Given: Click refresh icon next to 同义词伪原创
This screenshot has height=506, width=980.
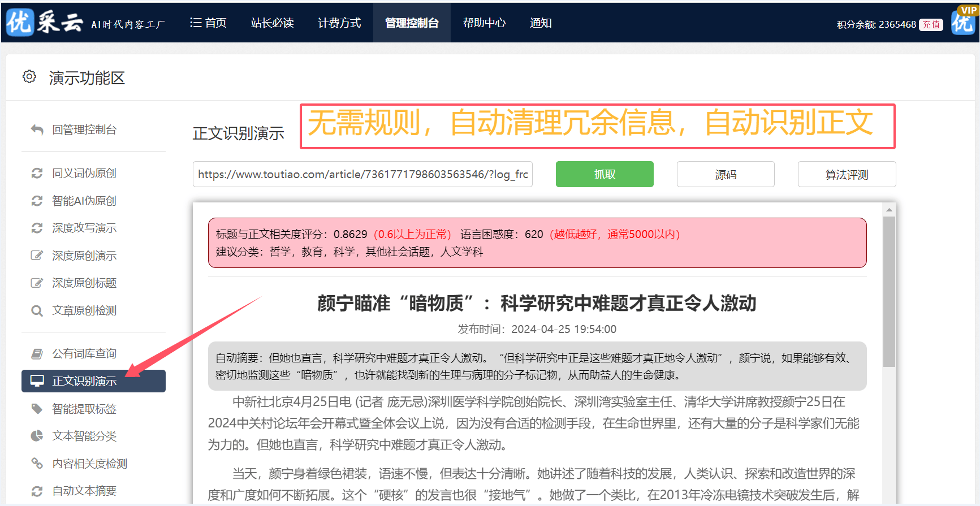Looking at the screenshot, I should click(37, 173).
